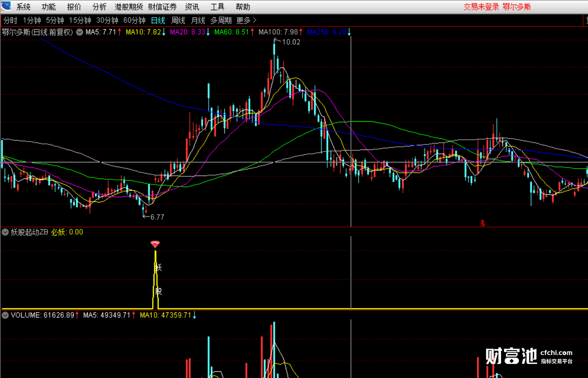
Task: Click the red diamond signal icon
Action: (155, 244)
